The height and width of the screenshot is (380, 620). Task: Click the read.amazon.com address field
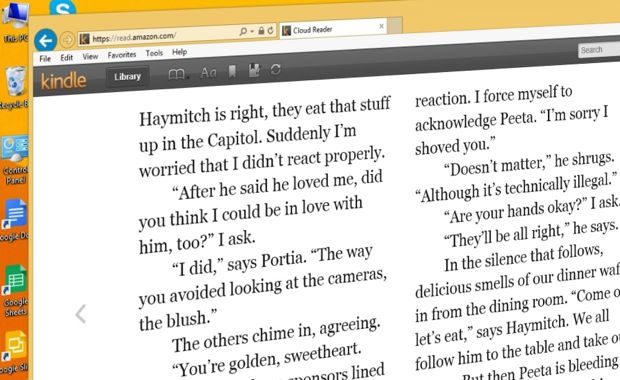(158, 36)
